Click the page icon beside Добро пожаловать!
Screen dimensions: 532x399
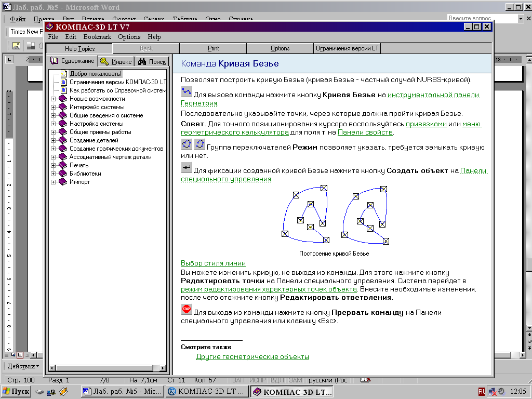pyautogui.click(x=64, y=74)
